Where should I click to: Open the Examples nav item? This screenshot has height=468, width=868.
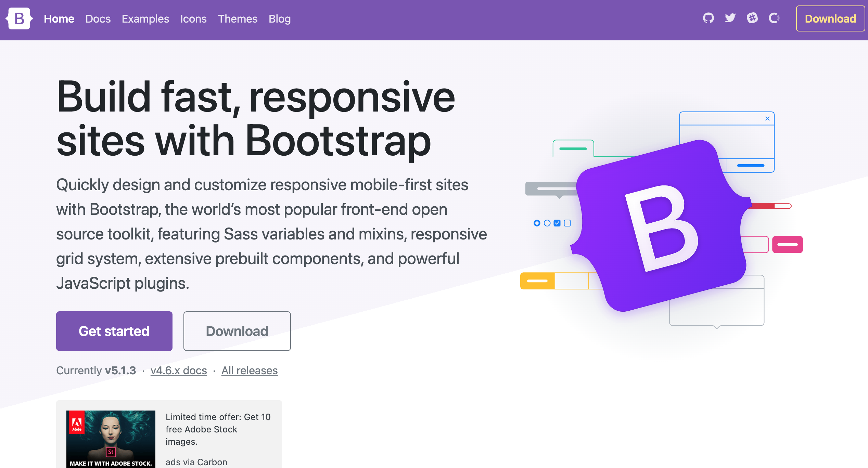click(145, 19)
